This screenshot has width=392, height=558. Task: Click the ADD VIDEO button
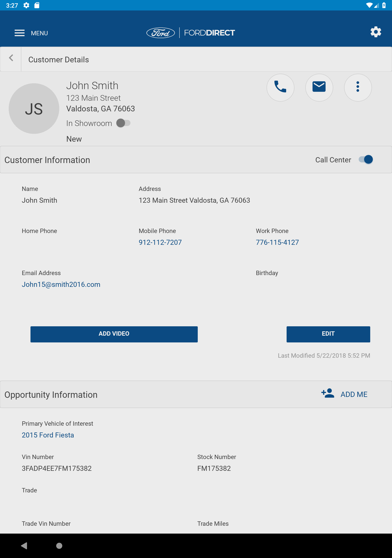[x=114, y=334]
